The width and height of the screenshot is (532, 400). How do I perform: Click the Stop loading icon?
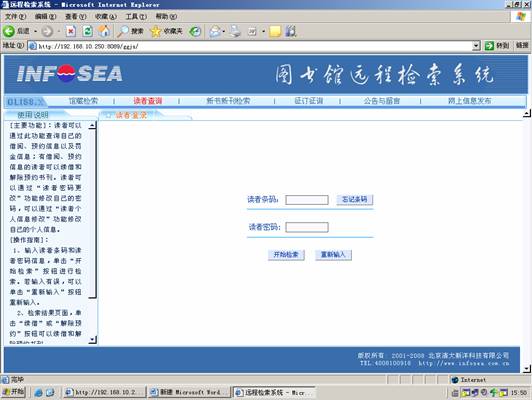[71, 32]
